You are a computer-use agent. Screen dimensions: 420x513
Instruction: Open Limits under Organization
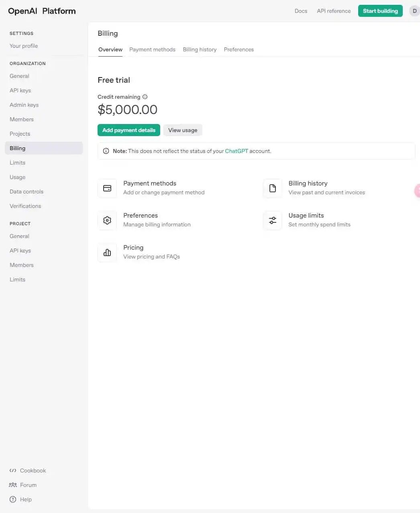[x=17, y=163]
